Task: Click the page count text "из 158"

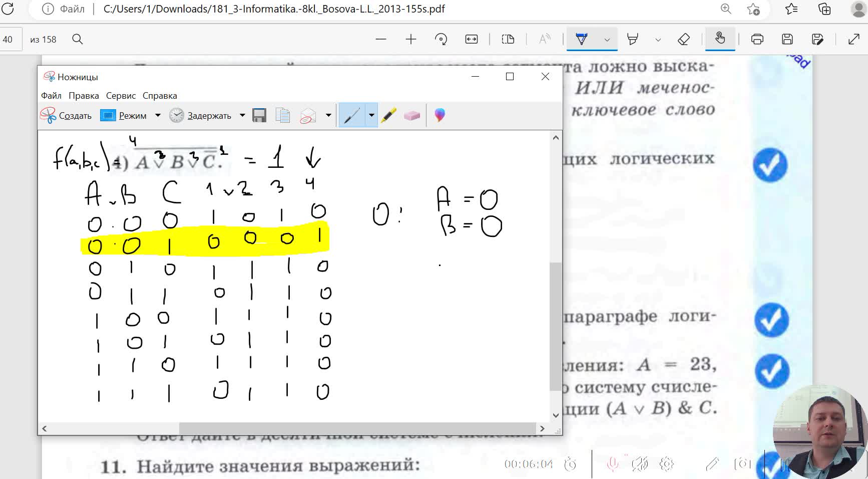Action: tap(43, 40)
